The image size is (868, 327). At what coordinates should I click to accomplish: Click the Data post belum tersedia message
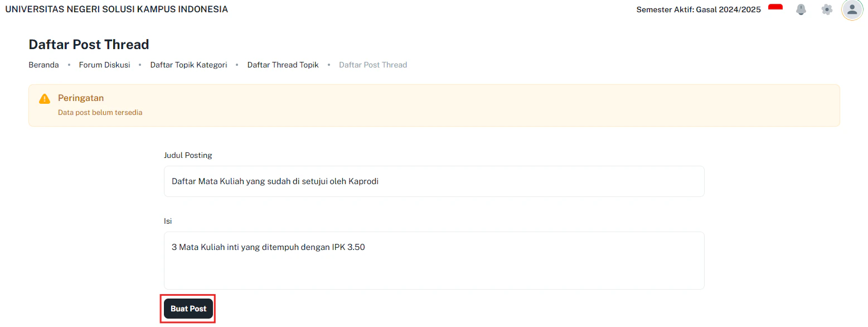point(100,112)
